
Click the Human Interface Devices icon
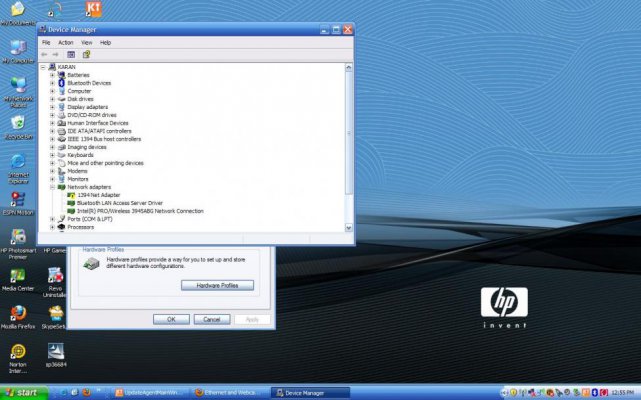61,123
